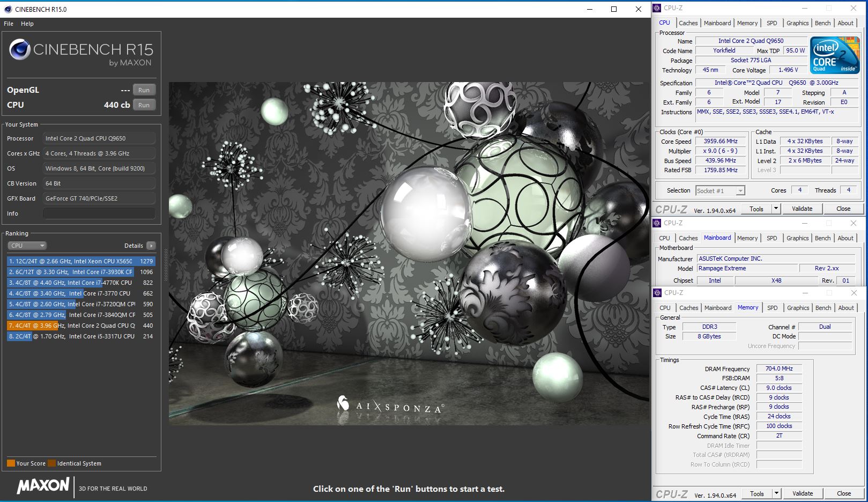Click the Mainboard CPU-Z window title icon
Screen dimensions: 868x502
click(x=658, y=223)
